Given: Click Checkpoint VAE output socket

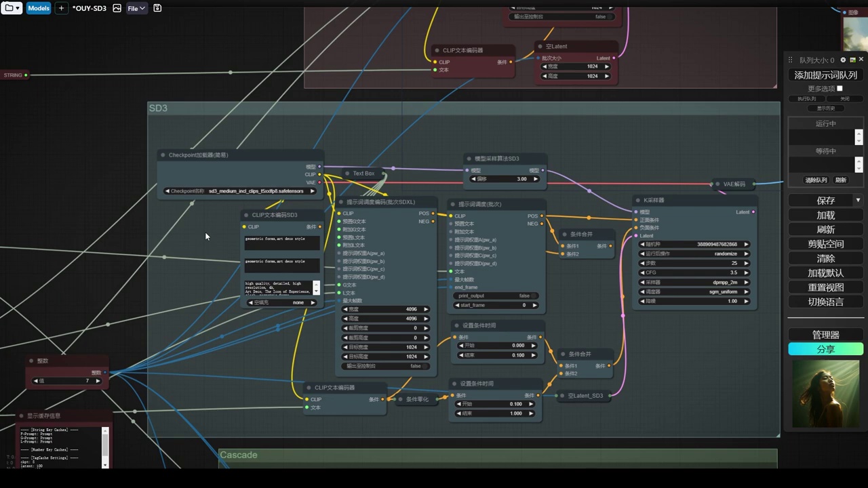Looking at the screenshot, I should 319,182.
